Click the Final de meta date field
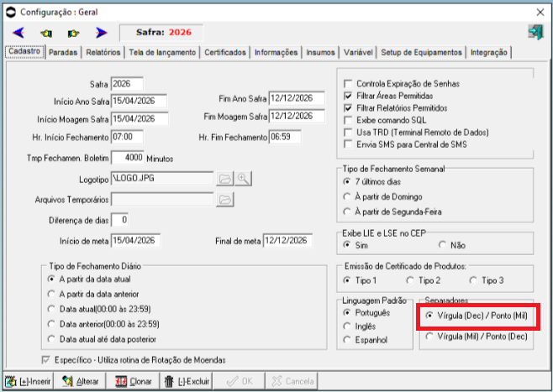The width and height of the screenshot is (553, 392). [x=287, y=241]
